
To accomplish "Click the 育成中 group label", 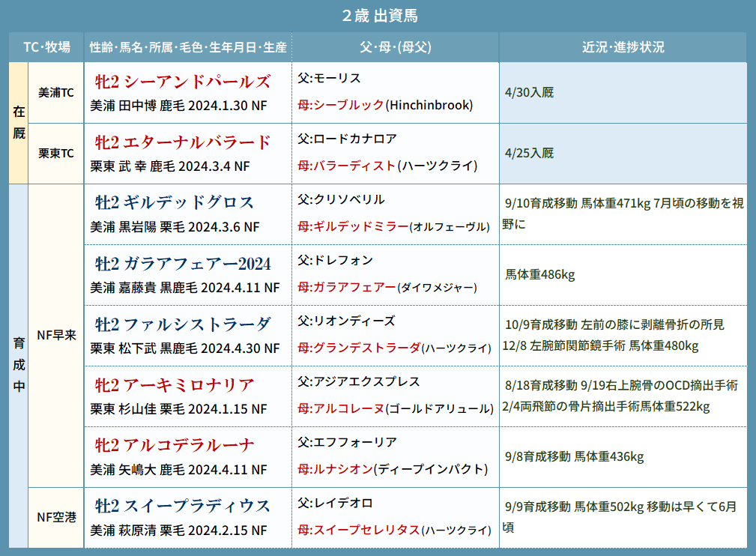I will point(19,365).
